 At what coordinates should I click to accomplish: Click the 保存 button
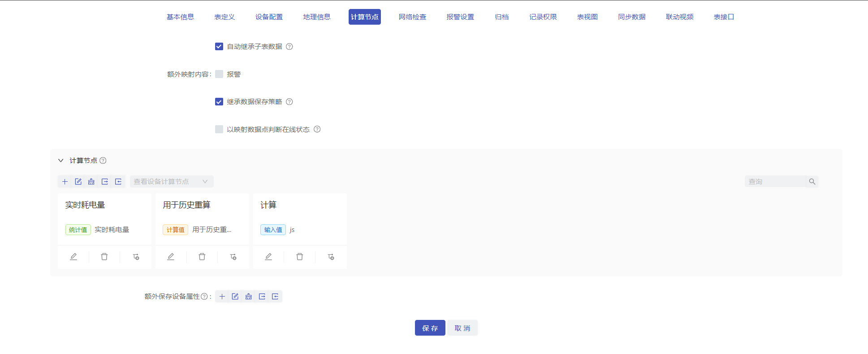[430, 328]
